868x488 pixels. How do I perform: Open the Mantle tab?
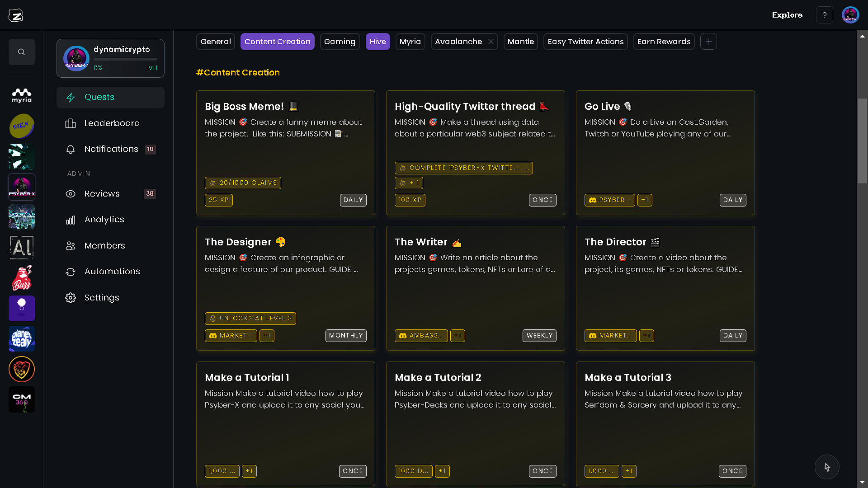pos(520,42)
